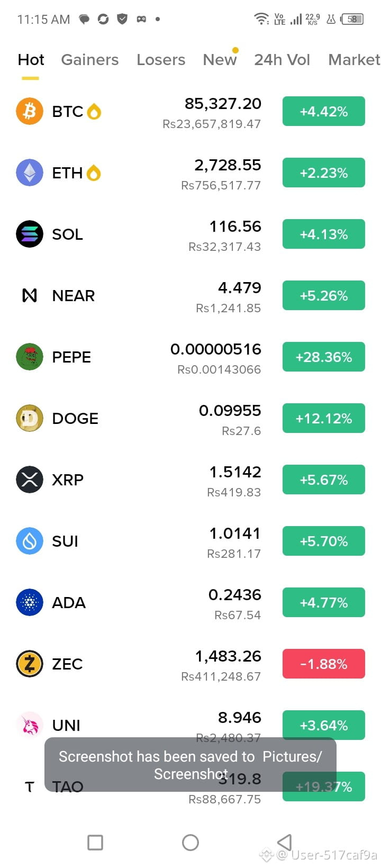
Task: Open the Solana logo icon
Action: pyautogui.click(x=30, y=234)
